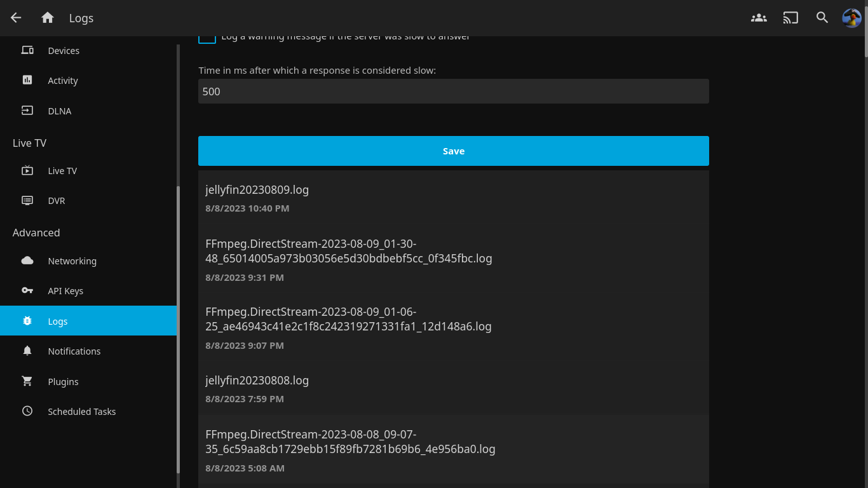868x488 pixels.
Task: Click the Cast to device icon
Action: click(x=790, y=18)
